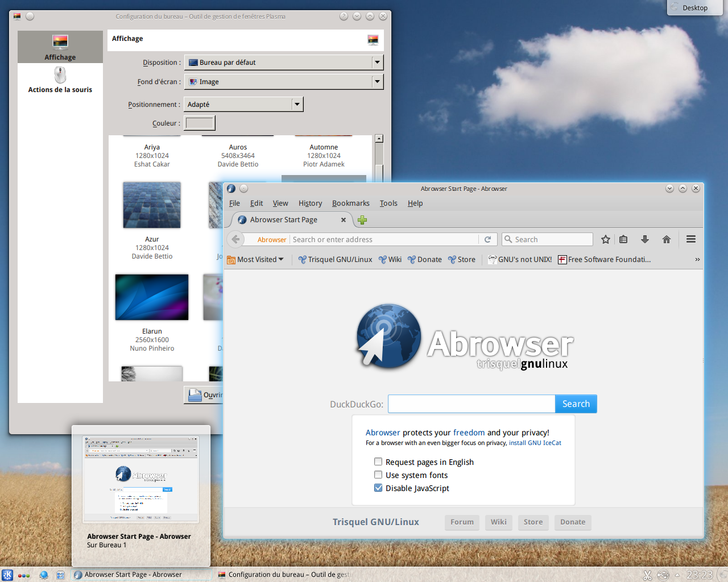728x582 pixels.
Task: Open the activities dots icon in the panel
Action: (24, 575)
